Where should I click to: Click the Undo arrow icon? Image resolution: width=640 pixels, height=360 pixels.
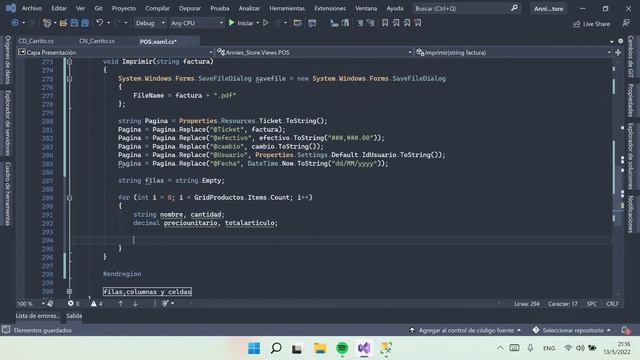click(x=100, y=23)
